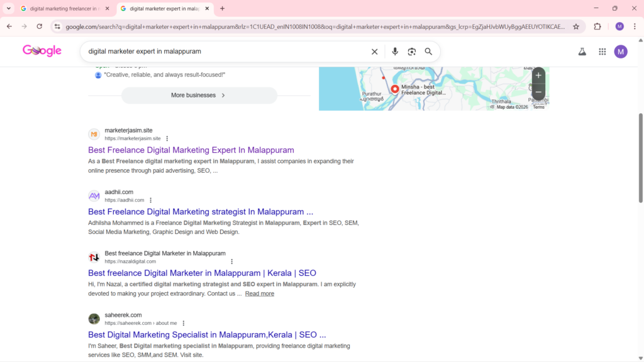
Task: Click the search magnifier icon
Action: [x=428, y=51]
